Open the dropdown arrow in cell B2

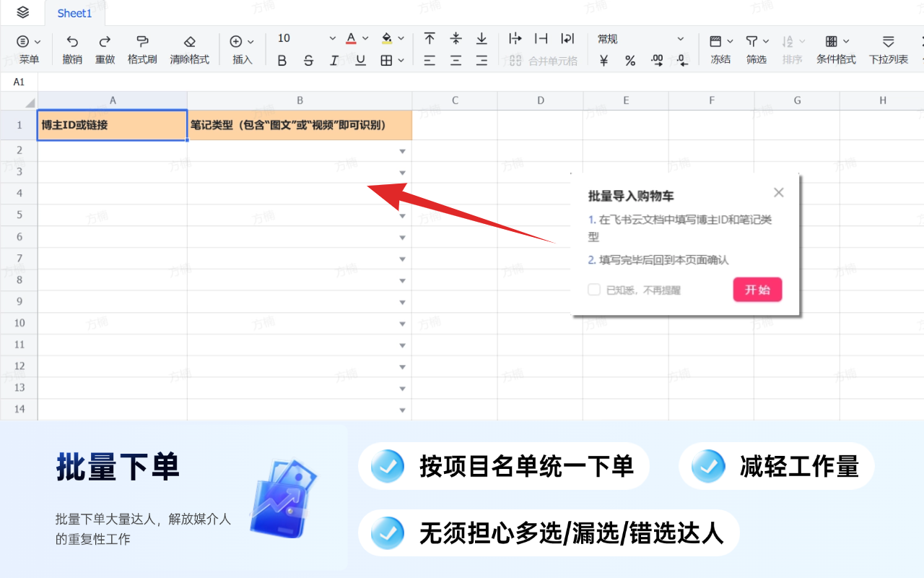402,150
